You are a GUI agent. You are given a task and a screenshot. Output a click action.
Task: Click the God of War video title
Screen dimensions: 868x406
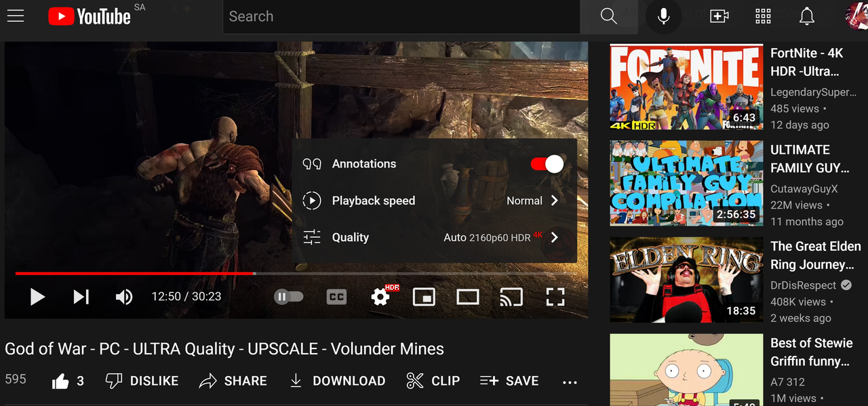click(224, 349)
